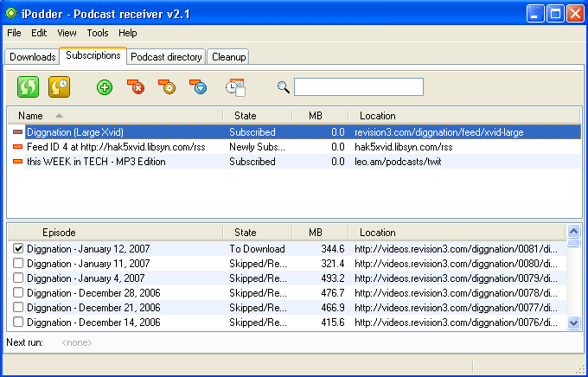Click episode URL ending diggnation/0077/di...
This screenshot has width=588, height=377.
tap(456, 308)
